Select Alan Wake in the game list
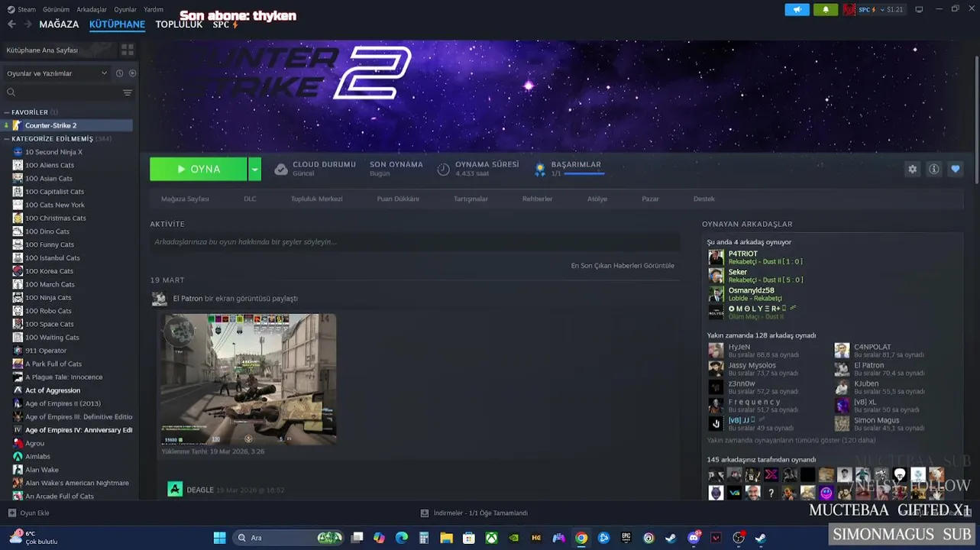This screenshot has width=980, height=550. pos(42,470)
